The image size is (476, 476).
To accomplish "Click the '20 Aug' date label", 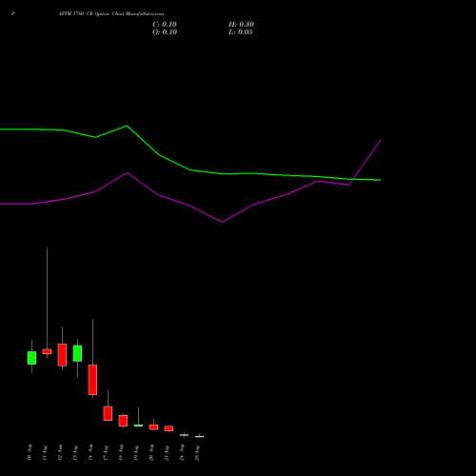I will click(x=151, y=452).
